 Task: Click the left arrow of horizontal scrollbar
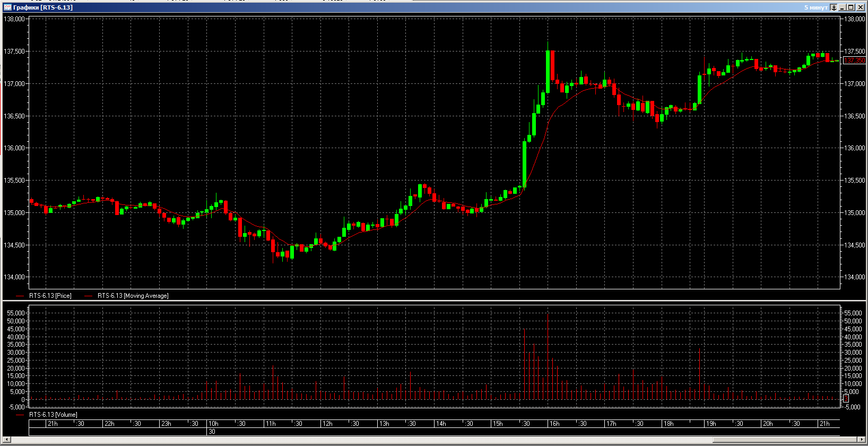click(6, 440)
